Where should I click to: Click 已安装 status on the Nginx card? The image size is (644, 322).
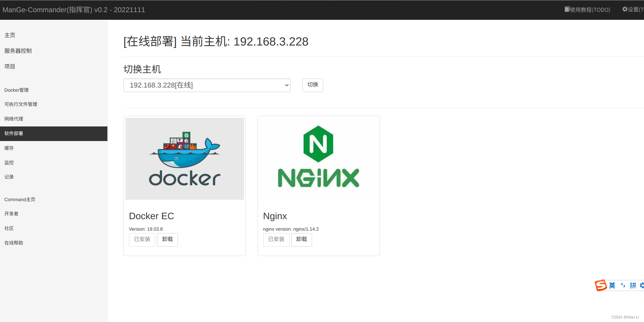coord(276,239)
